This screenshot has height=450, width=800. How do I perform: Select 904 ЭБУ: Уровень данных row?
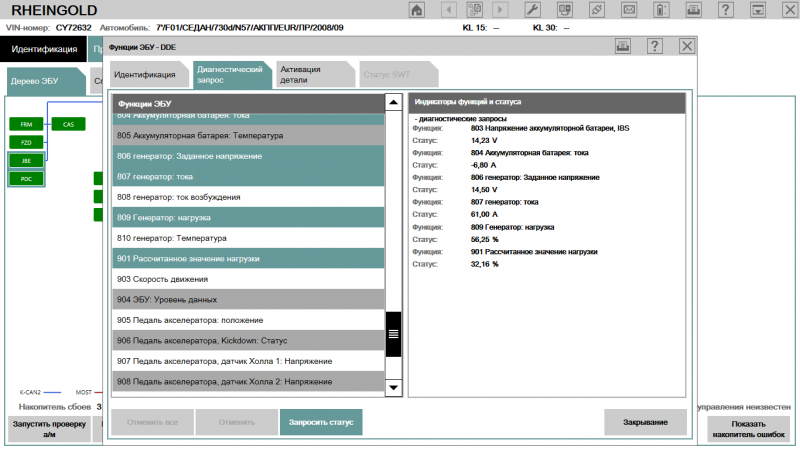click(248, 299)
